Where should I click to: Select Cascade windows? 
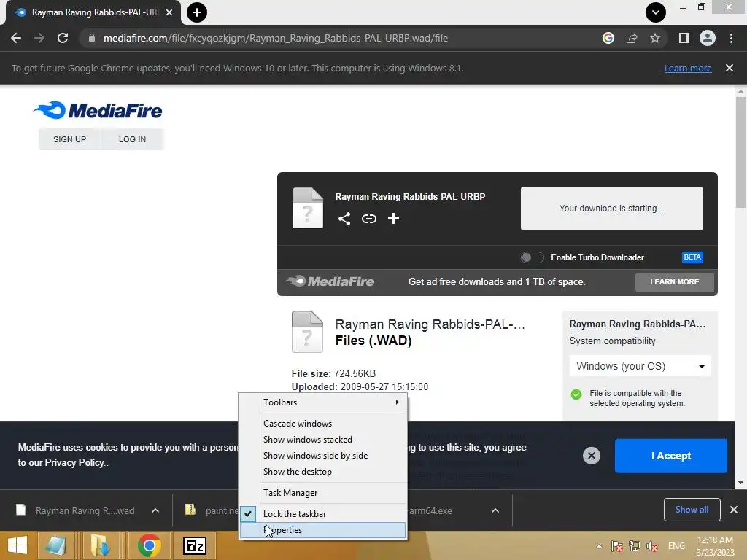click(323, 424)
